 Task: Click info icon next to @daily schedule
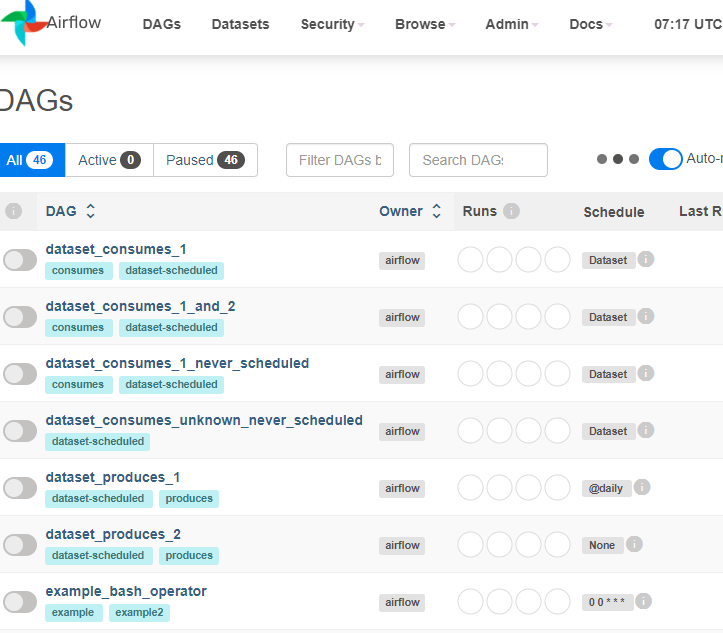[642, 487]
